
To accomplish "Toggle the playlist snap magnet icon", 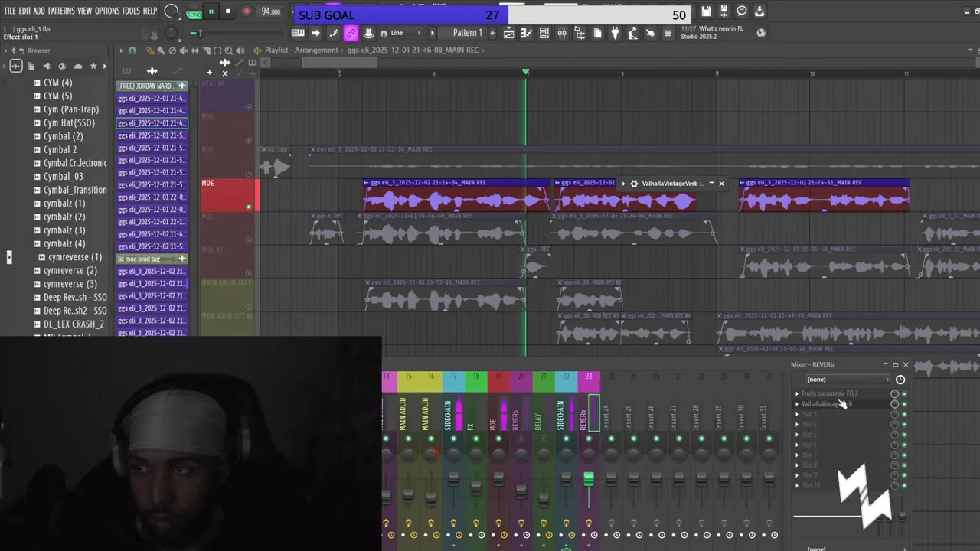I will 132,51.
